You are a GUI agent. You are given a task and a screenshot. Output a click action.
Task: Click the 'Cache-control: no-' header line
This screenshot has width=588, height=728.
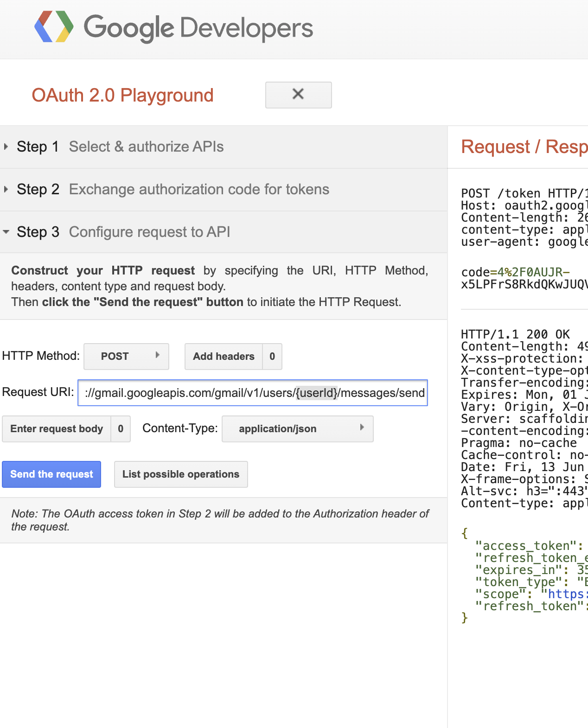coord(524,455)
